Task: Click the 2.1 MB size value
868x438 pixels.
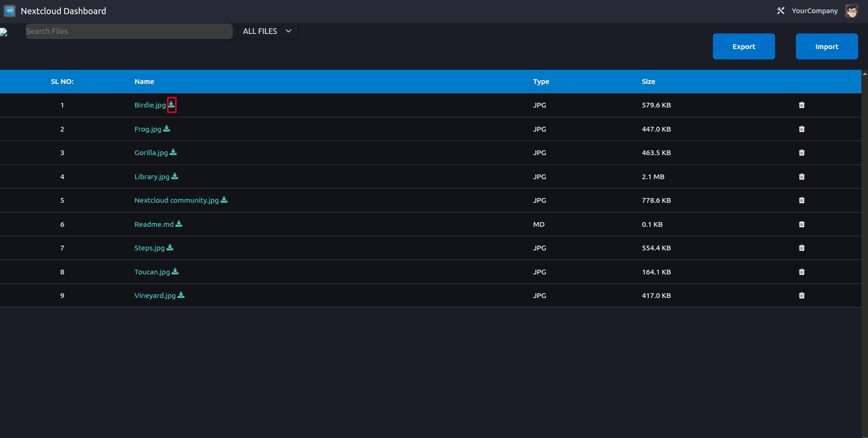Action: [x=653, y=177]
